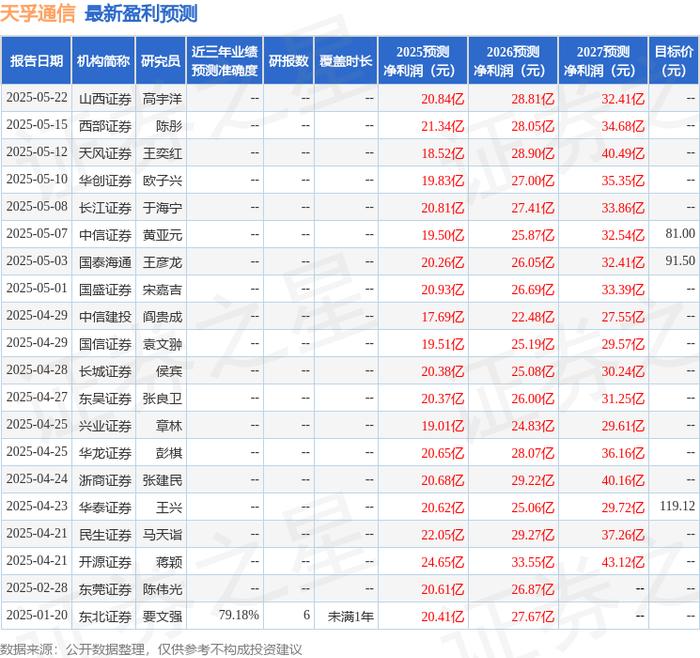Click accuracy value 79.18%
The height and width of the screenshot is (658, 700).
click(239, 615)
